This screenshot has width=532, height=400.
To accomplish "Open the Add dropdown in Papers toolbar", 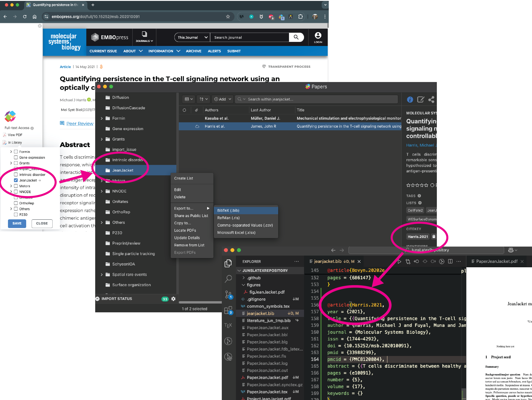I will point(222,99).
